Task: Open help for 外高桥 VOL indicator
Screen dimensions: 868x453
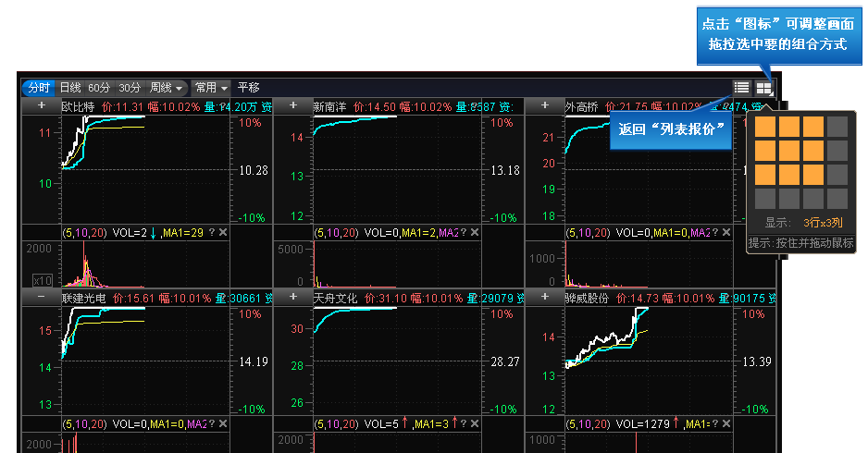Action: (x=715, y=232)
